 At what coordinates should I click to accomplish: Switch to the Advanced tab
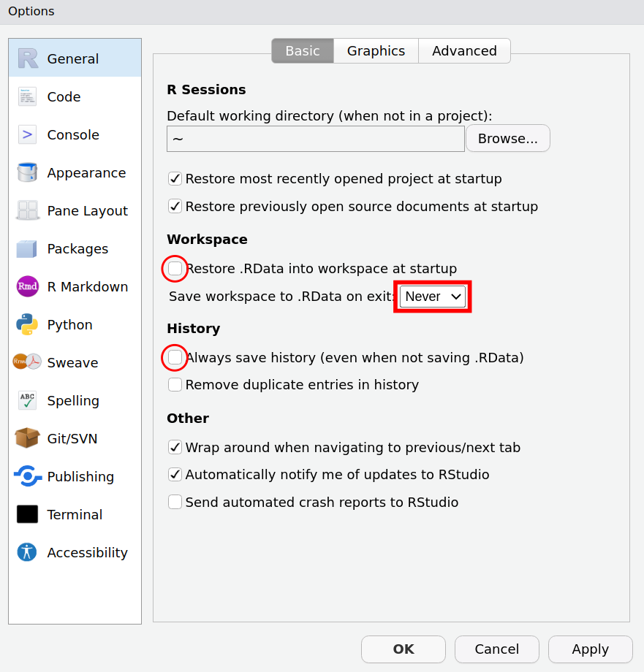tap(464, 51)
